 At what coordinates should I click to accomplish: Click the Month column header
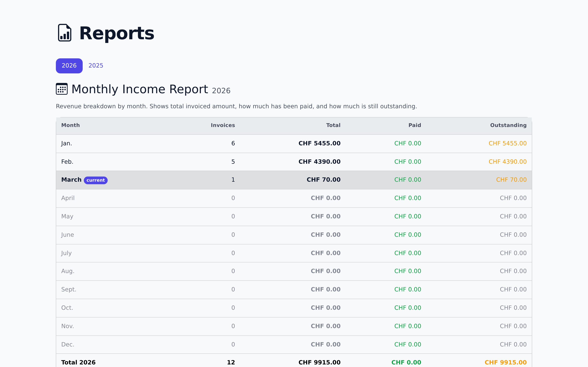coord(70,125)
